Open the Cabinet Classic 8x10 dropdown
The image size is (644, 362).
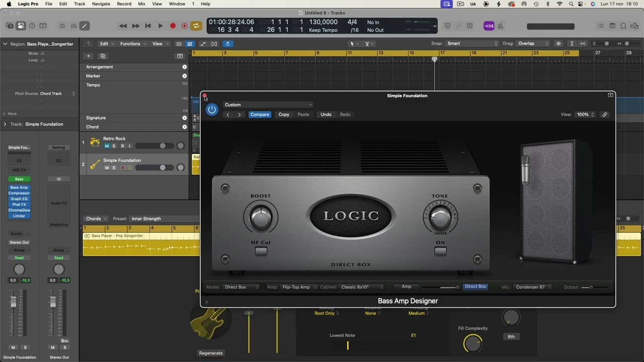click(361, 287)
